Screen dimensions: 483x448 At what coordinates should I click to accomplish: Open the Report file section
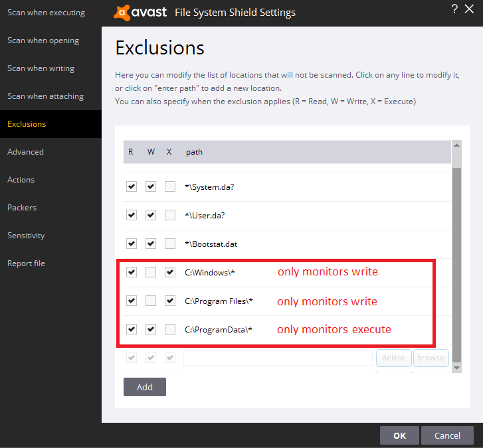coord(26,263)
